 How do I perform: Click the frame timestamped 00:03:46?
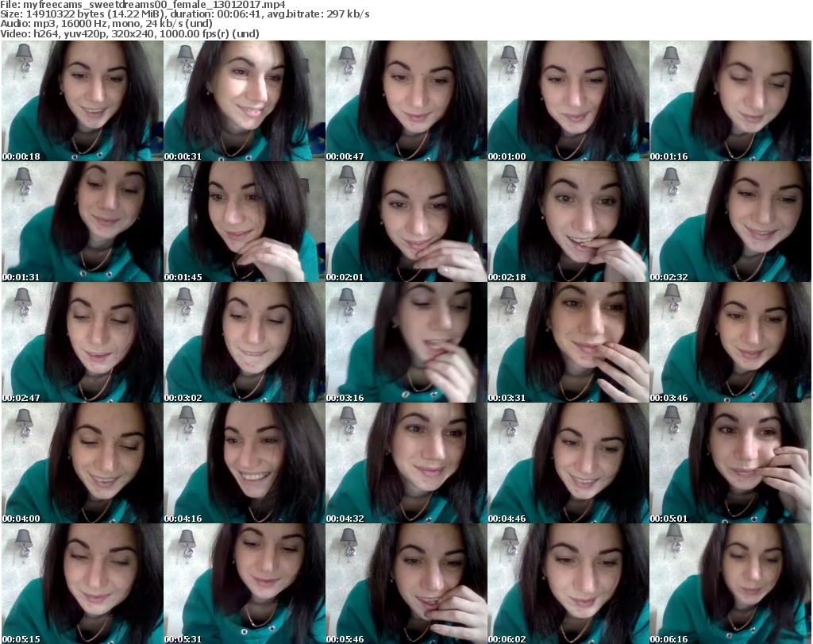[x=730, y=343]
